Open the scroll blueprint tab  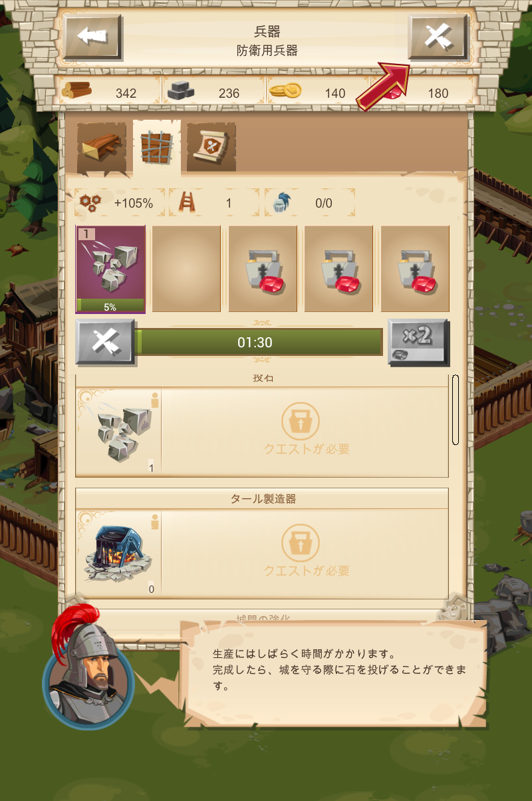(211, 148)
